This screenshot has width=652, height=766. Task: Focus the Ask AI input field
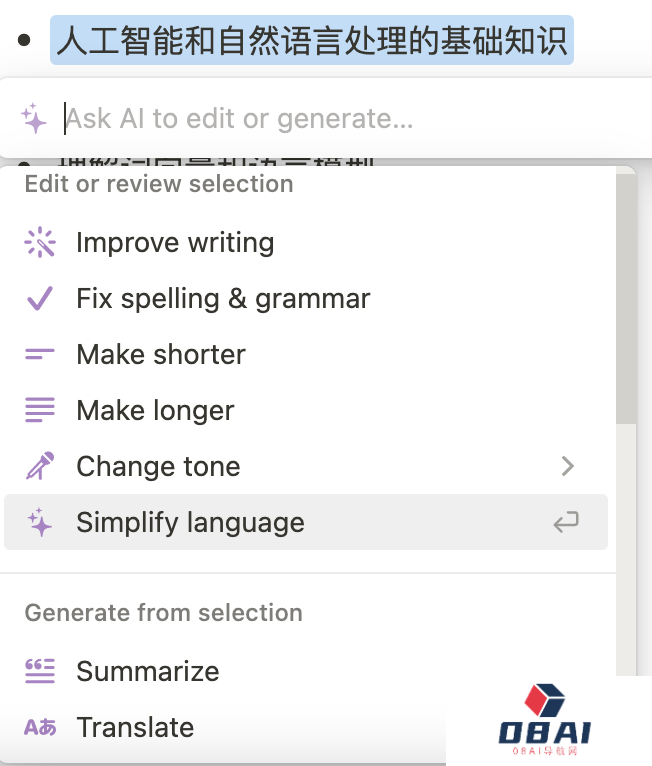point(300,119)
